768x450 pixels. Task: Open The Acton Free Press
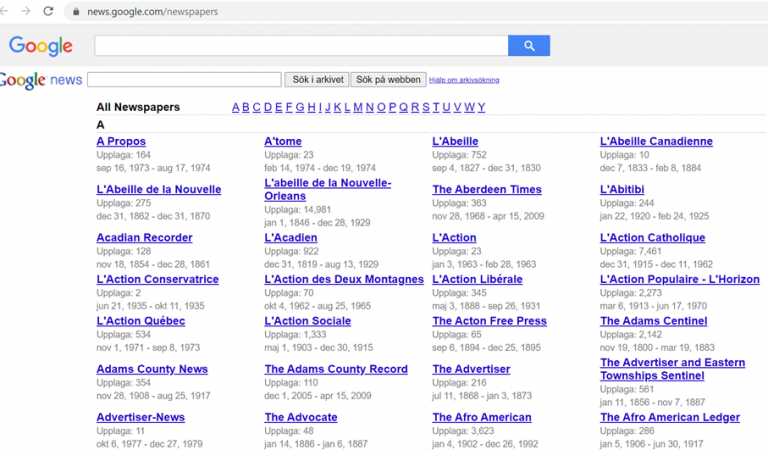pos(489,321)
